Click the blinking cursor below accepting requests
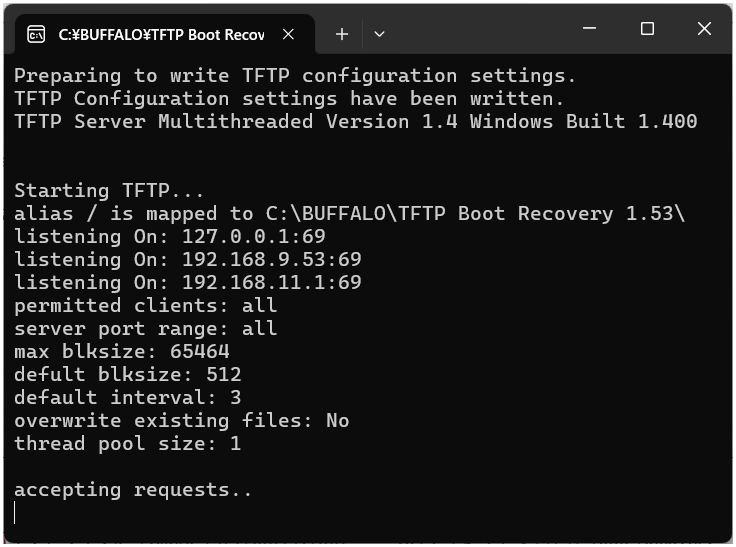Viewport: 736px width, 547px height. tap(16, 513)
